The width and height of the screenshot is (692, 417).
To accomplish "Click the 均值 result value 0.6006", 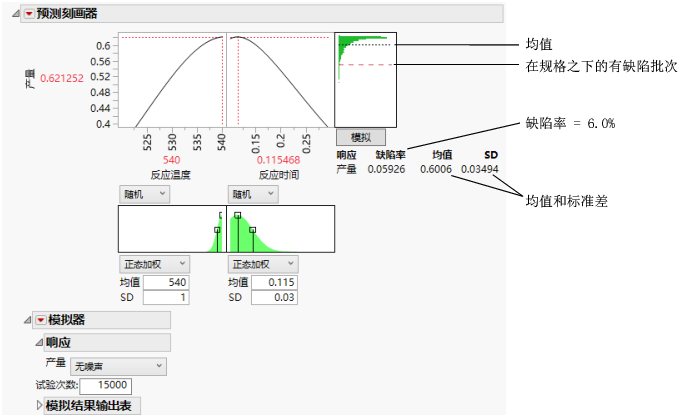I will [x=436, y=169].
